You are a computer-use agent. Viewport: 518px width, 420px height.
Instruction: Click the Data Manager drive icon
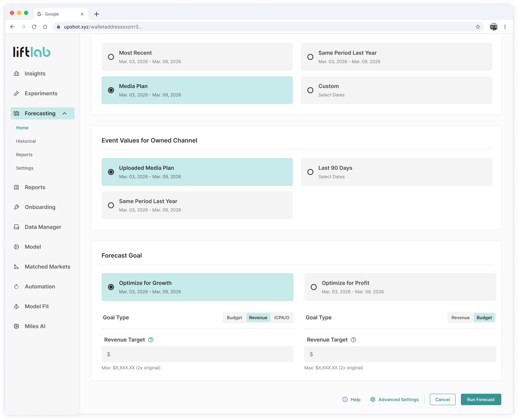point(16,227)
